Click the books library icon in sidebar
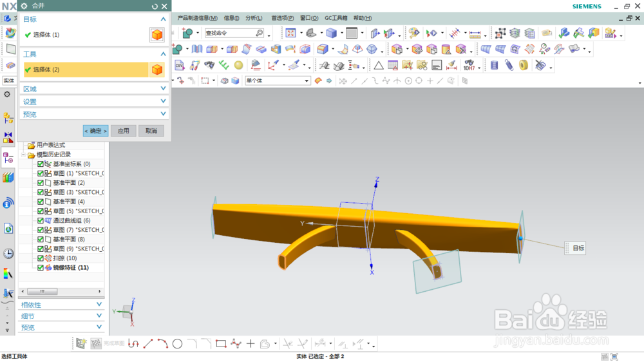Screen dimensions: 644x362 tap(8, 178)
